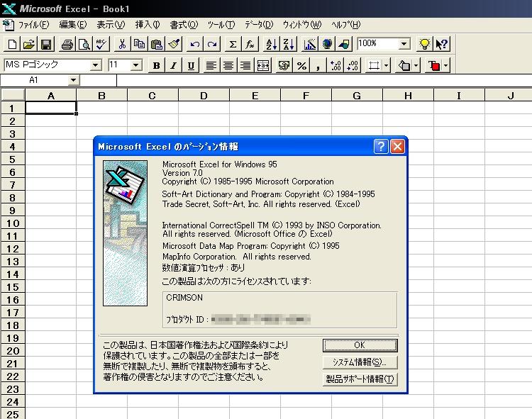Confirm the about dialog with OK
This screenshot has width=532, height=419.
tap(360, 345)
